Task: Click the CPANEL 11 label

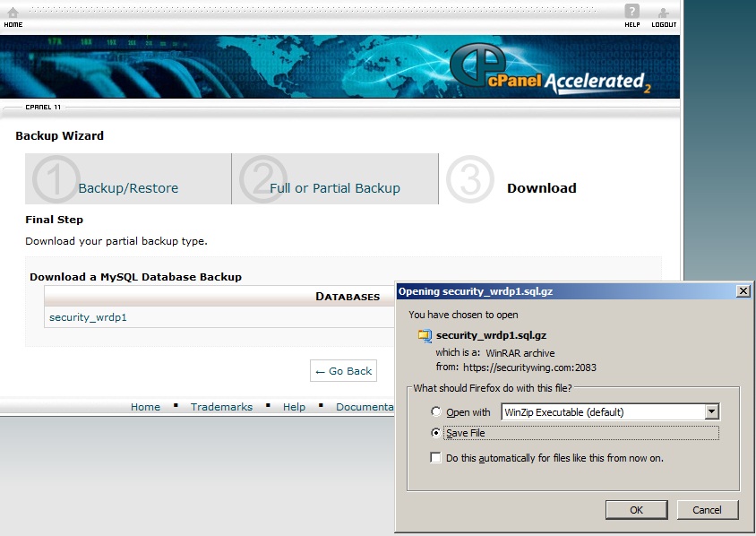Action: click(x=43, y=107)
